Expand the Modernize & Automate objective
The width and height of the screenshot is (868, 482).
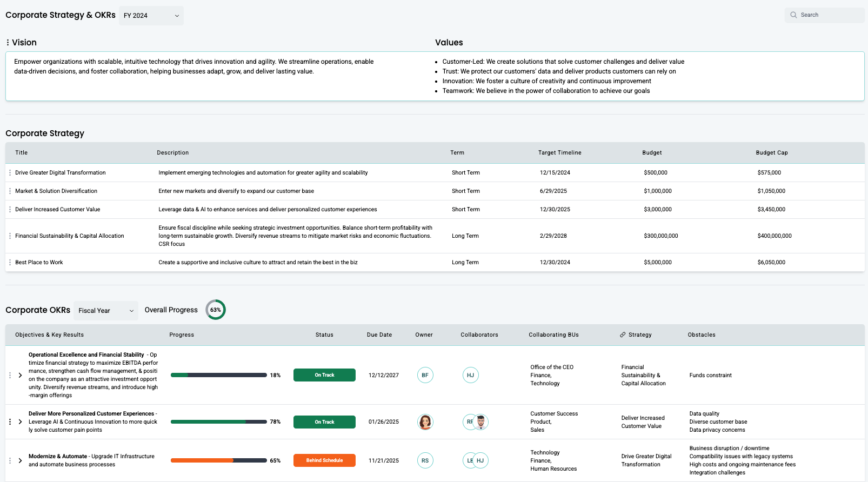tap(20, 461)
